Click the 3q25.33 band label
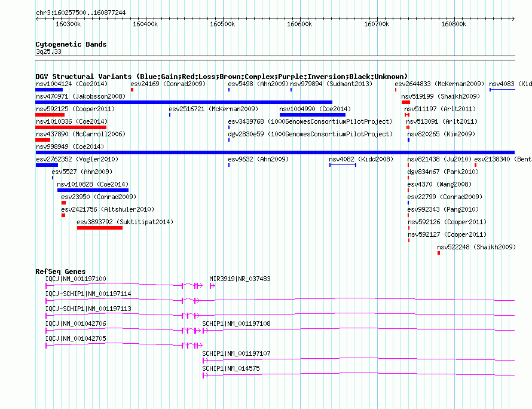The width and height of the screenshot is (532, 409). [48, 51]
